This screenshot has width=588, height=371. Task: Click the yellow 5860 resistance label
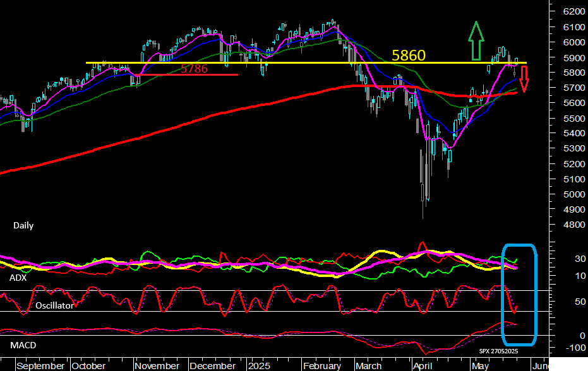pos(409,56)
